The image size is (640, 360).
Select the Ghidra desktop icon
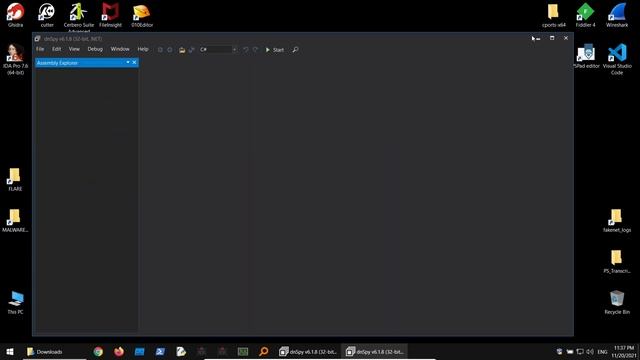click(16, 15)
